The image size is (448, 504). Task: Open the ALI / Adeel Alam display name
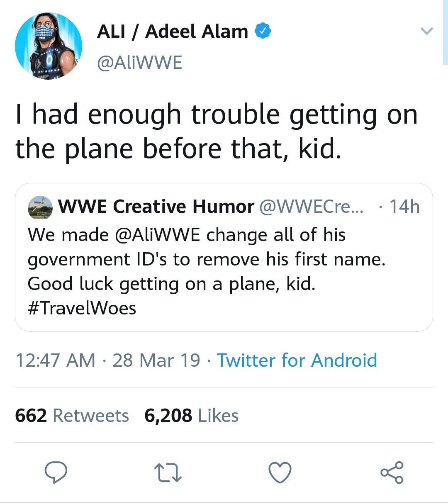pos(172,32)
